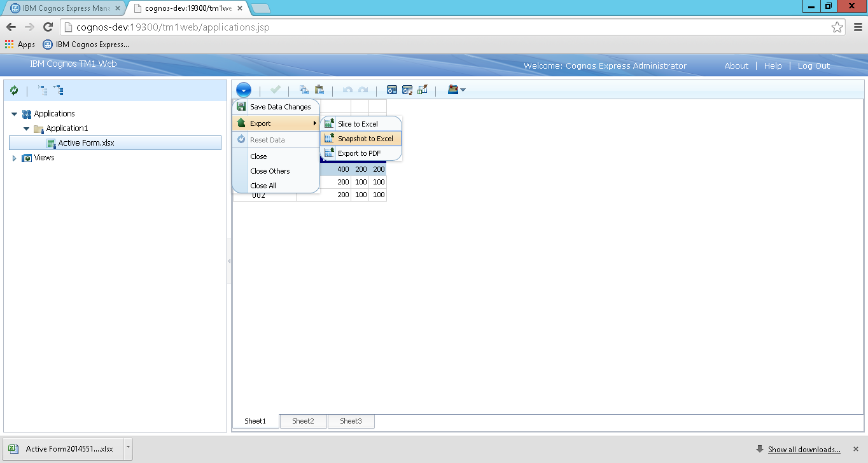The image size is (868, 463).
Task: Click the Slice to Excel icon
Action: pyautogui.click(x=329, y=124)
